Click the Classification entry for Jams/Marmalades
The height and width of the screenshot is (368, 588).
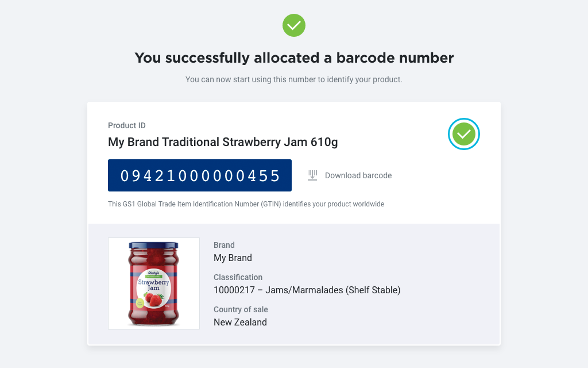point(307,290)
